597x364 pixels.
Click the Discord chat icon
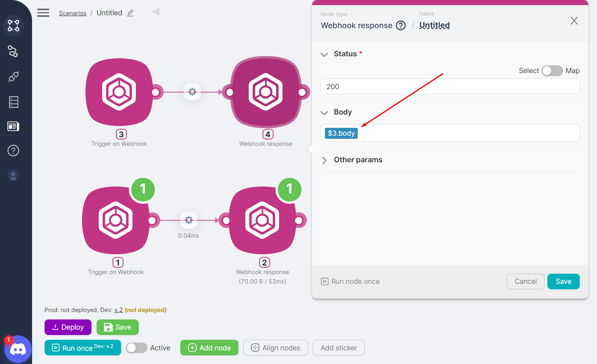[18, 349]
